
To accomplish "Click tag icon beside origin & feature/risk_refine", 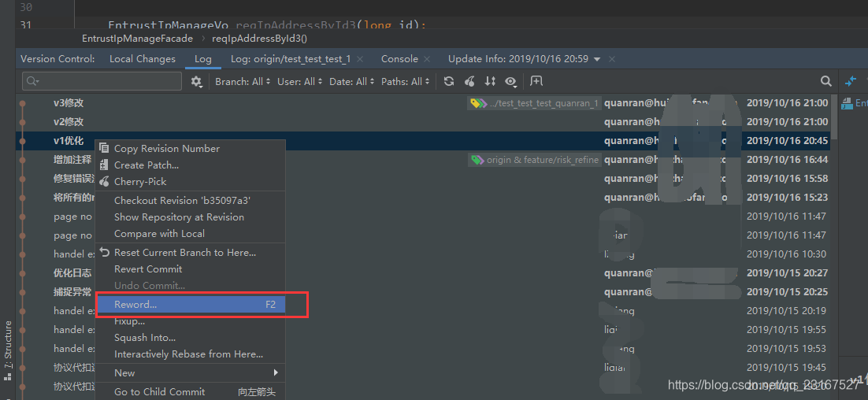I will coord(477,160).
